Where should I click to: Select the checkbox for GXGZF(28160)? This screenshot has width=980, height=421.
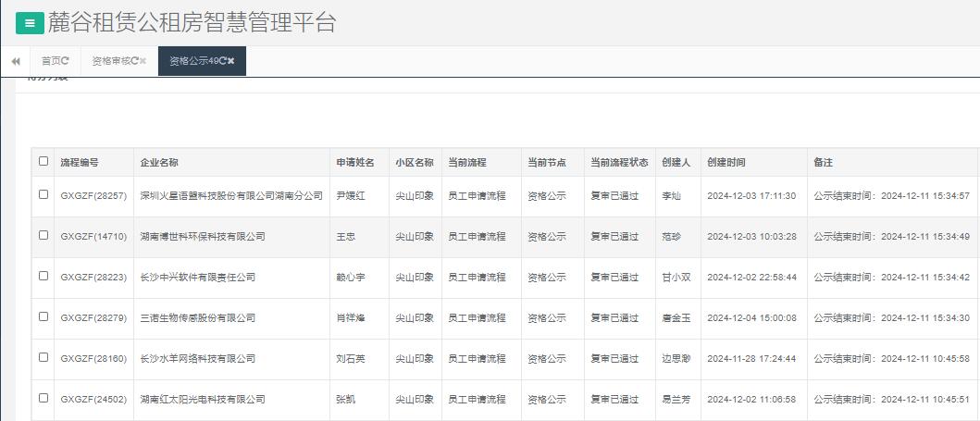click(43, 357)
